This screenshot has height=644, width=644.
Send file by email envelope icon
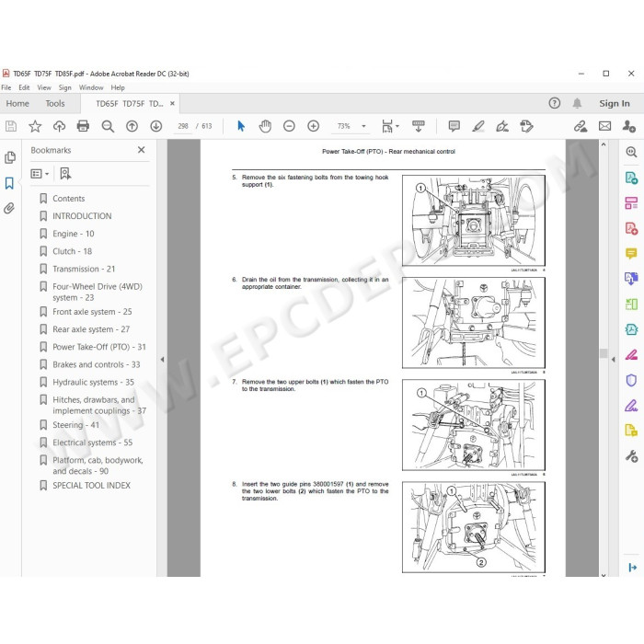[604, 126]
